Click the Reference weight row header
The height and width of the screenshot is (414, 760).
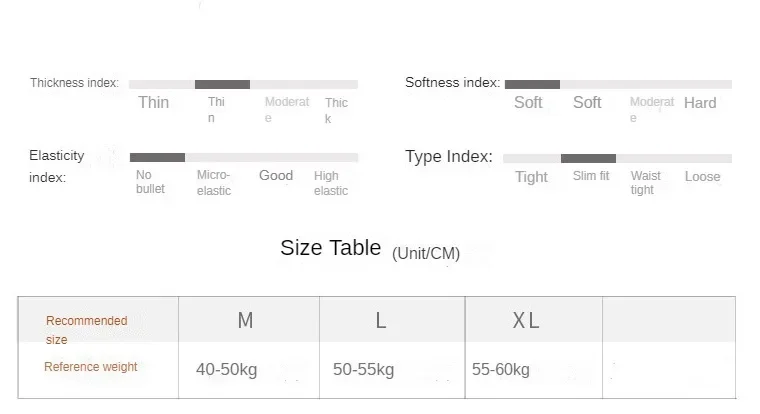coord(91,367)
